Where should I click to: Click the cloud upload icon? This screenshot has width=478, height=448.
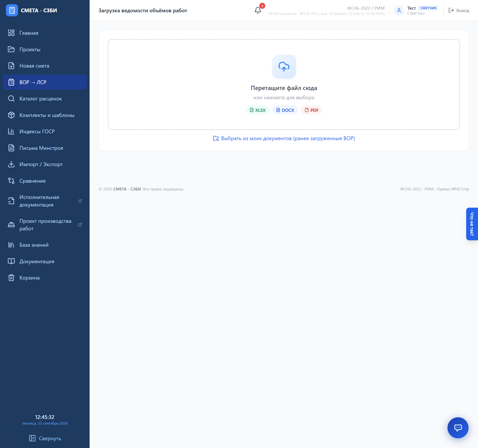[x=284, y=67]
